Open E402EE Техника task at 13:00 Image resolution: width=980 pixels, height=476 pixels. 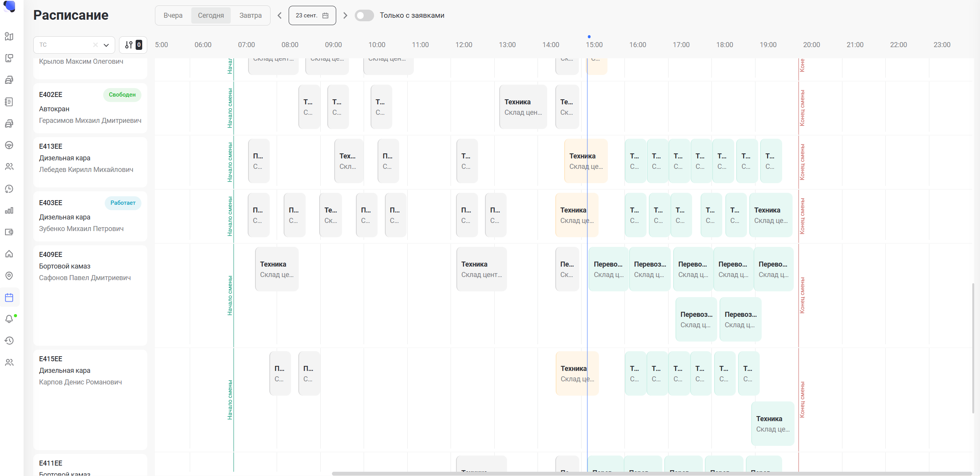[x=523, y=107]
